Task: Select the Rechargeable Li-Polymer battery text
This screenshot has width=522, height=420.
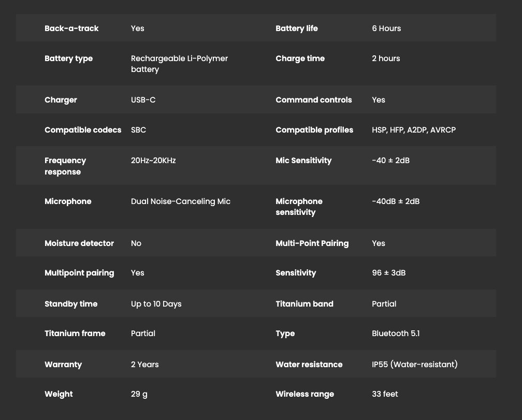Action: click(x=179, y=64)
